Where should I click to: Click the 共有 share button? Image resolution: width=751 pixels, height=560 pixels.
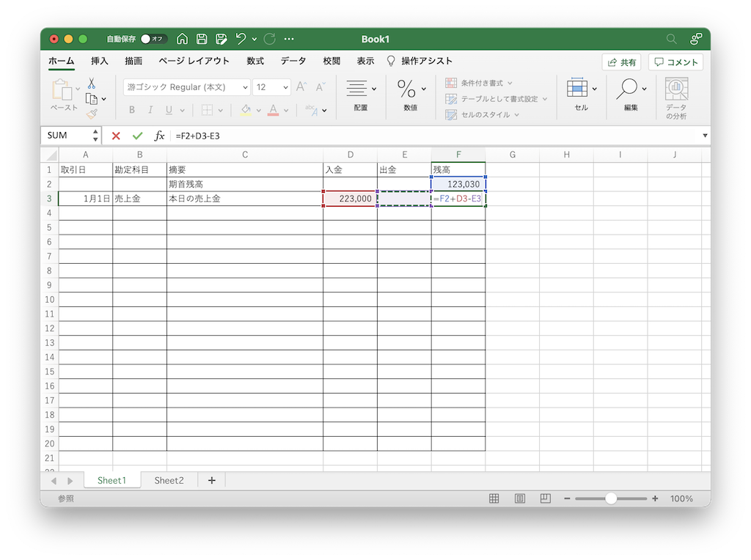click(x=621, y=62)
